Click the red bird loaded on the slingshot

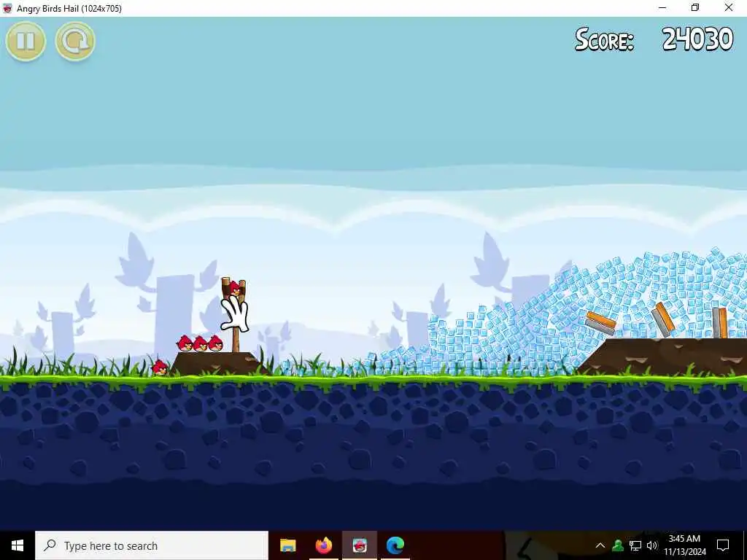[234, 289]
